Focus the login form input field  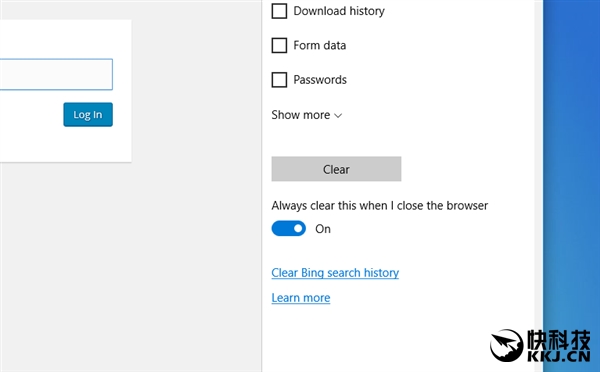tap(56, 74)
